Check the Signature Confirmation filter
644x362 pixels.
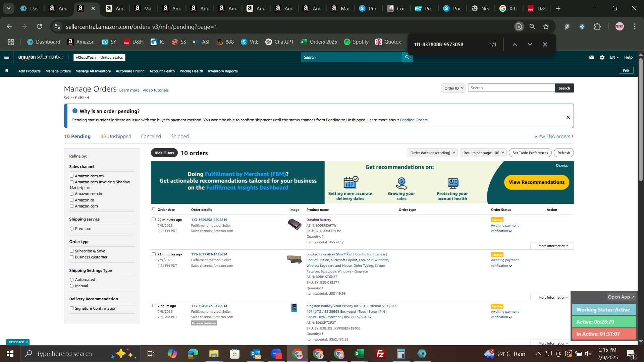tap(71, 308)
